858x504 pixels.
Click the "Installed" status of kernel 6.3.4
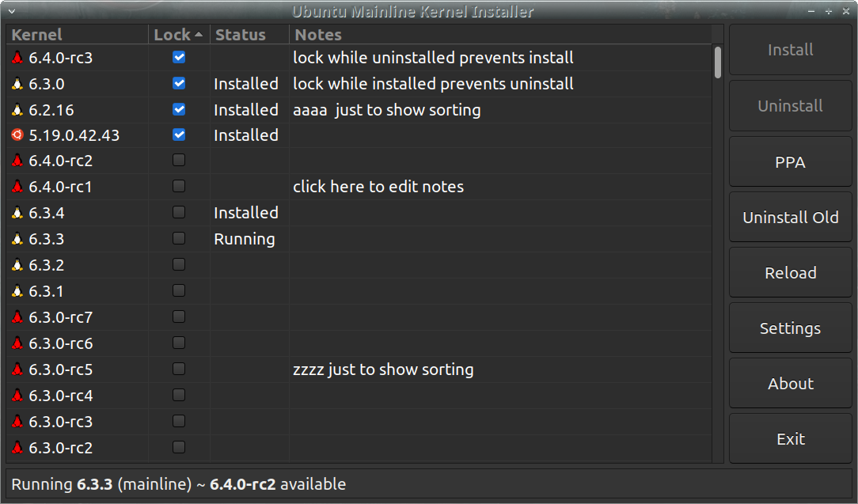point(245,213)
